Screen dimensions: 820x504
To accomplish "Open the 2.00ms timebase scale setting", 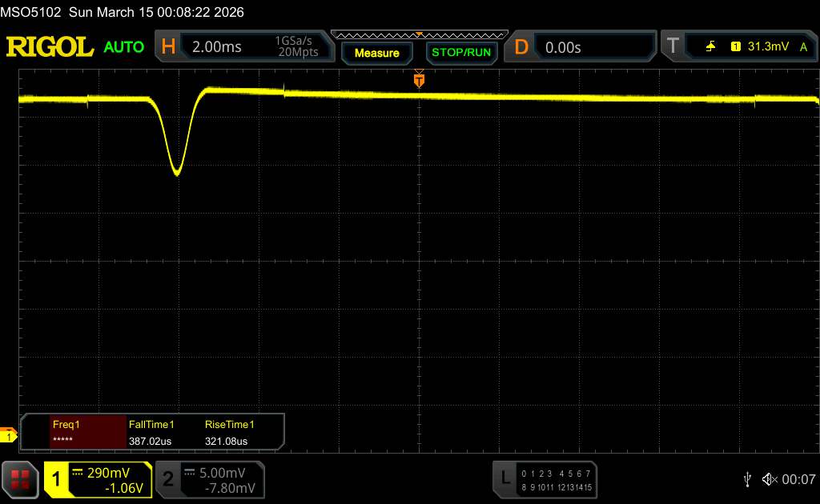I will (217, 47).
